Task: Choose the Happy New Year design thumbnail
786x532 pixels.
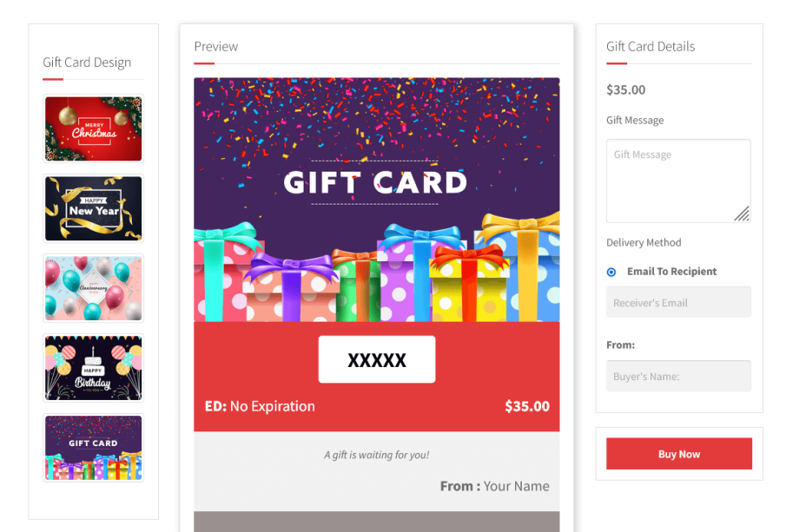Action: click(x=93, y=208)
